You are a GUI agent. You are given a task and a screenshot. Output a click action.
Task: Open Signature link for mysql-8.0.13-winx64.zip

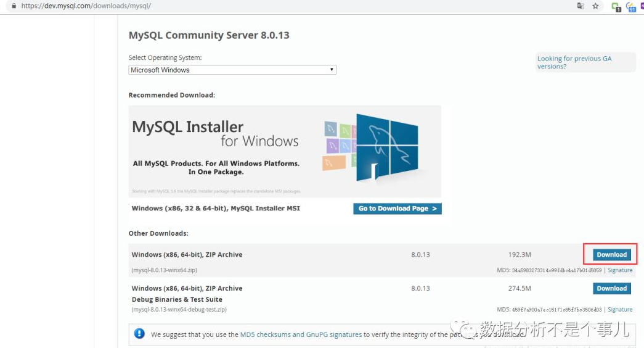620,270
